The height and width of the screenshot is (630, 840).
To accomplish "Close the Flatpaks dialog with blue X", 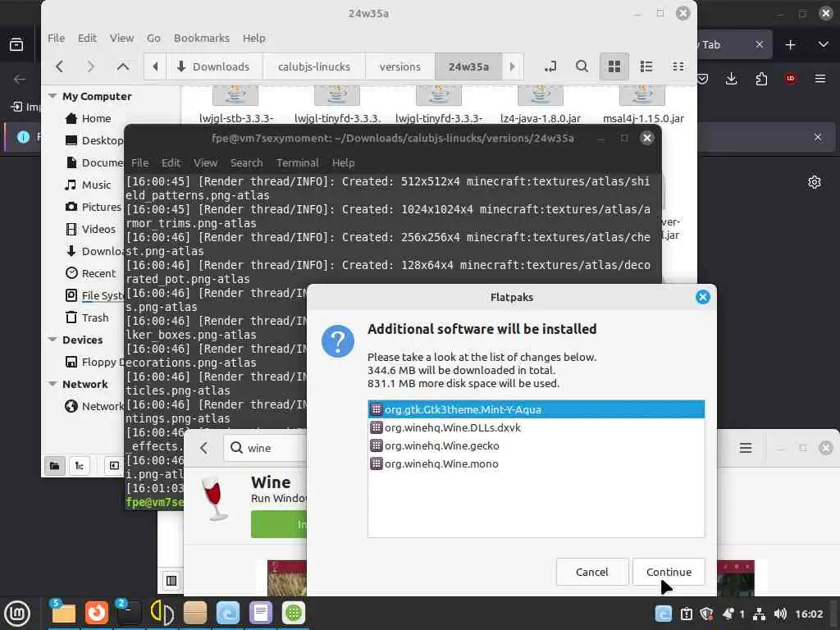I will click(702, 297).
